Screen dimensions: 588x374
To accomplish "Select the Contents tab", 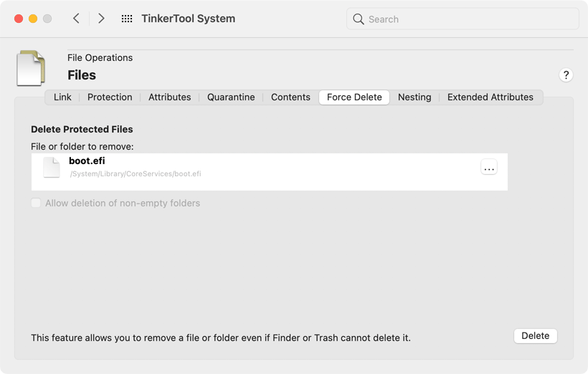I will point(290,97).
